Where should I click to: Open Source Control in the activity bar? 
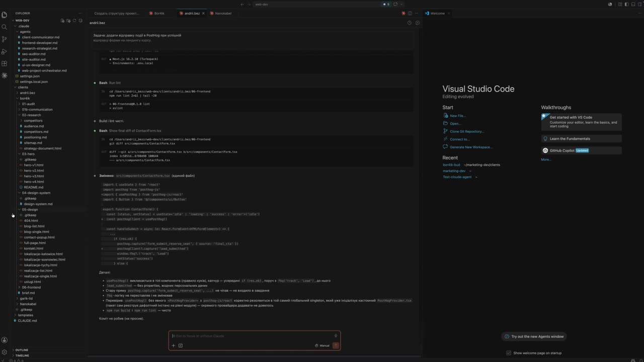point(5,39)
